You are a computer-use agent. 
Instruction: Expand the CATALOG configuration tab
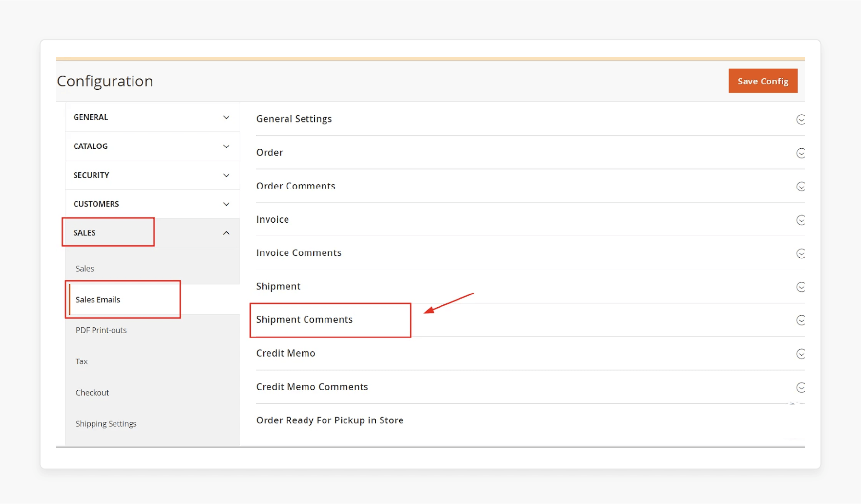(152, 146)
